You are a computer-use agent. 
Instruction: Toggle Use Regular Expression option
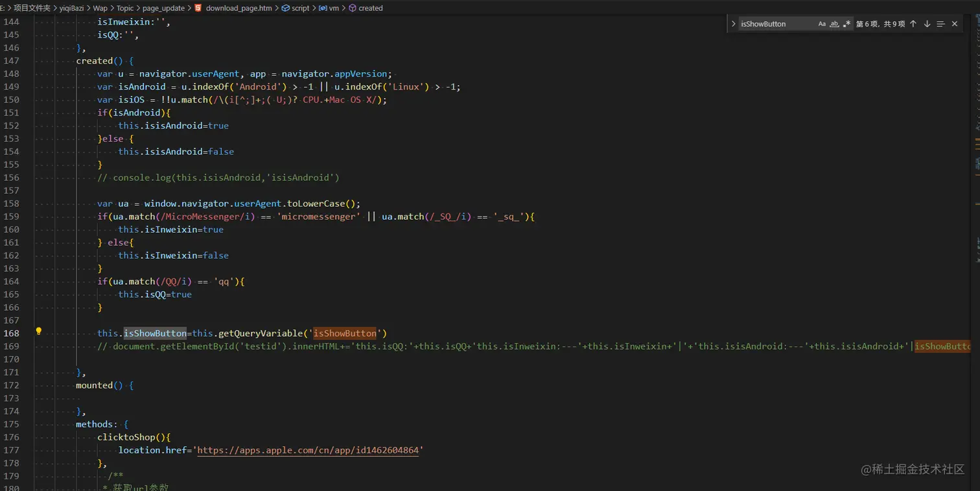pos(846,24)
